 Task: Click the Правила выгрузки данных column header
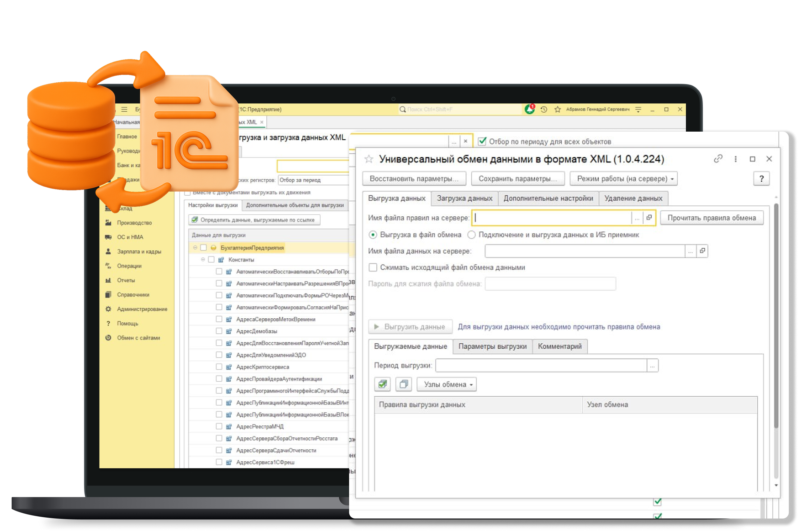tap(478, 405)
